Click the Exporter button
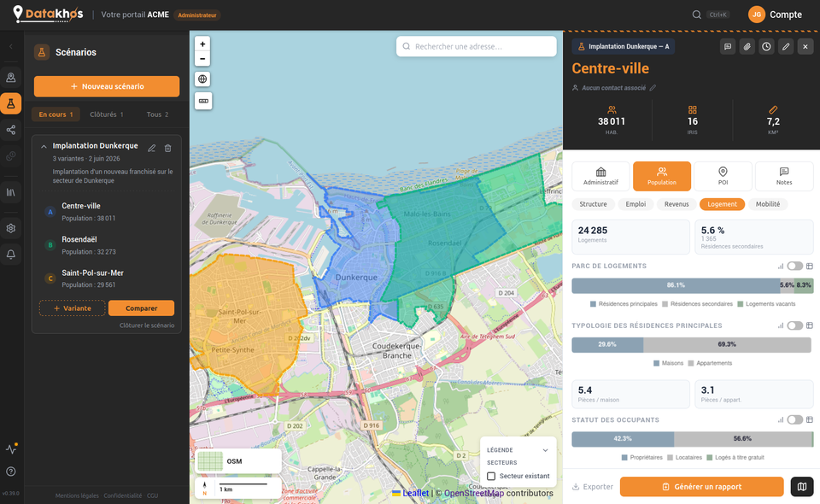 click(x=593, y=487)
